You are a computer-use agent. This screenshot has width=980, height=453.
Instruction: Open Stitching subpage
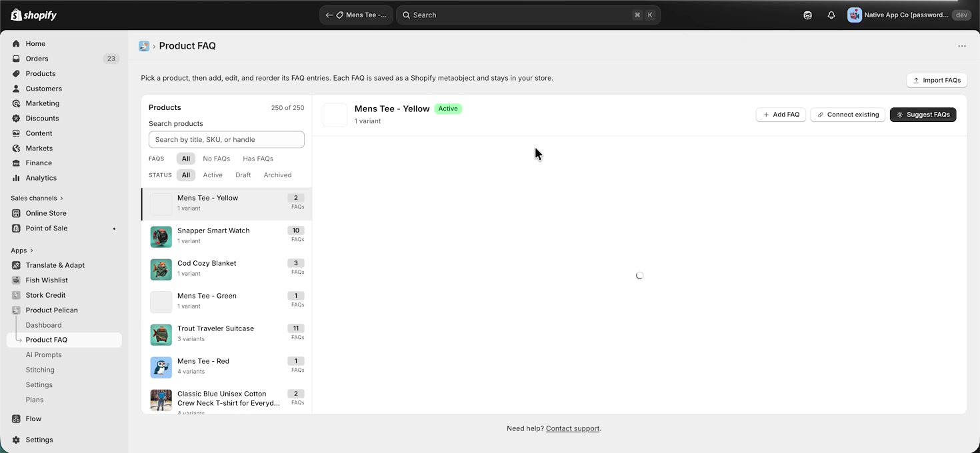pos(40,370)
